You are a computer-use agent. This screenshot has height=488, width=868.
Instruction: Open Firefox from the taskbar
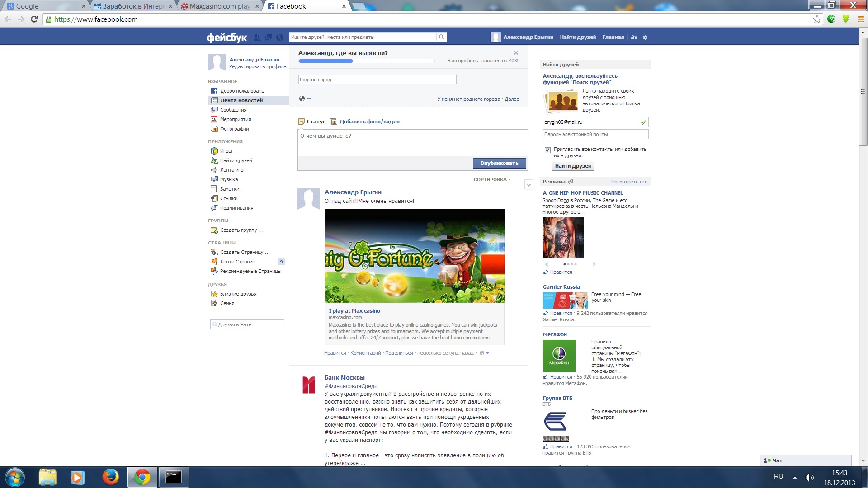point(110,477)
